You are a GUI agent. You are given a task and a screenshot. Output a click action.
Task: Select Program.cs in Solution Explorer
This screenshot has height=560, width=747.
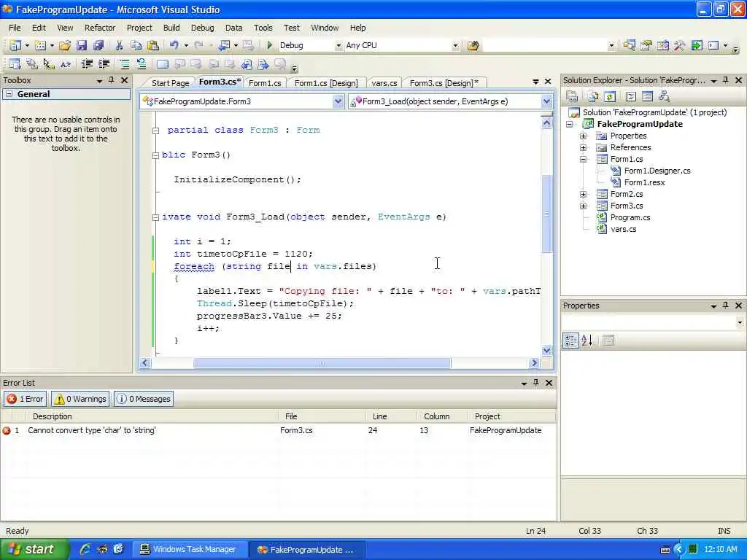tap(630, 217)
